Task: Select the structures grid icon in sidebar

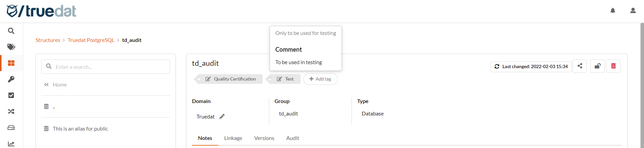Action: tap(11, 63)
